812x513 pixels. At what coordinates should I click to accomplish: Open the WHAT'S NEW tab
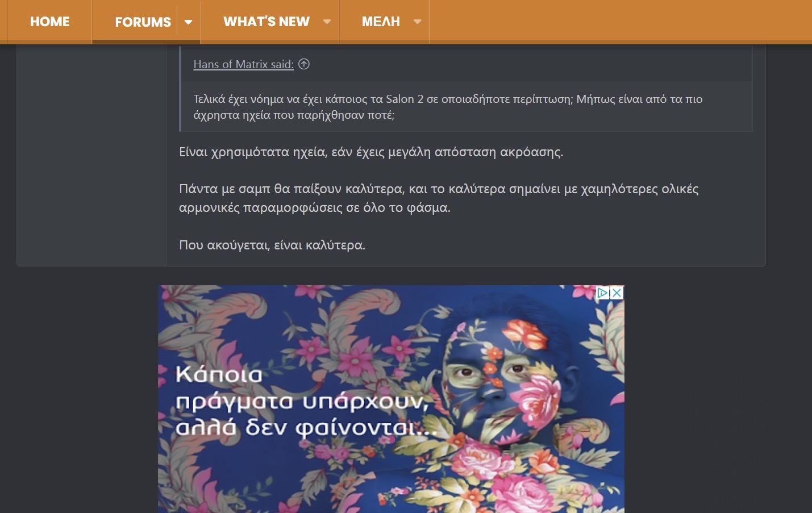(266, 22)
